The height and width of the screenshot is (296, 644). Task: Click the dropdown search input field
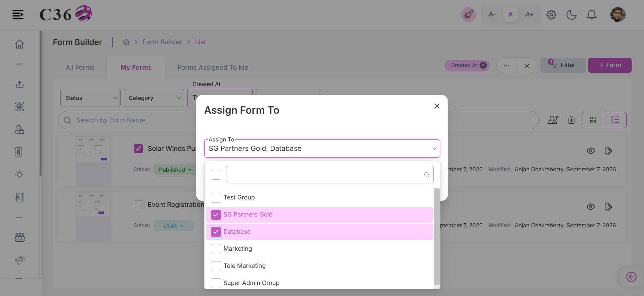coord(330,175)
